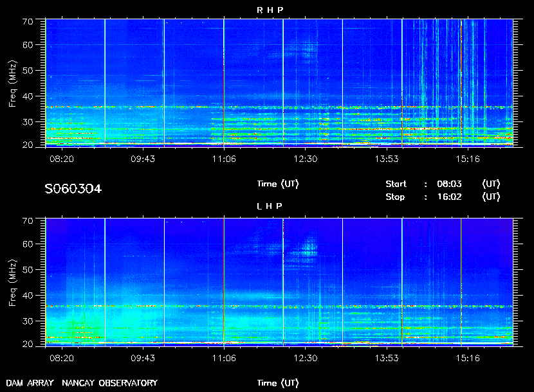534x392 pixels.
Task: Click the 60 frequency tick of LHP plot
Action: pos(28,244)
